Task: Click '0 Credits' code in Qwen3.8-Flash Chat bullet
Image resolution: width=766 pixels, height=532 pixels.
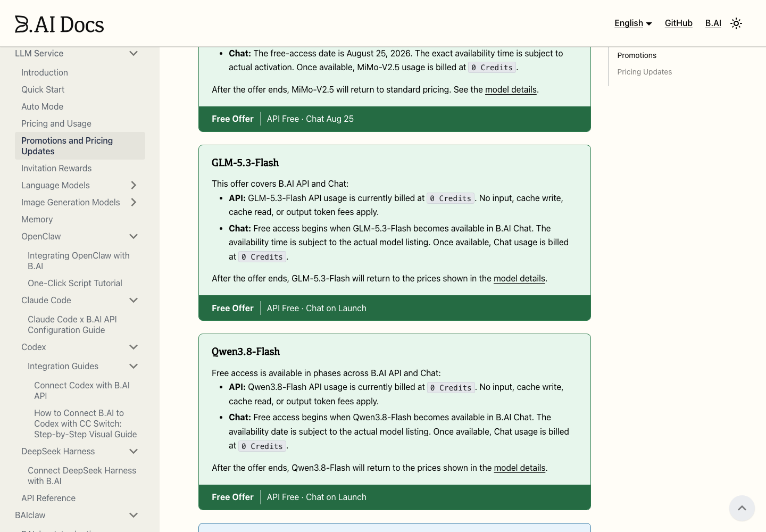Action: point(262,446)
